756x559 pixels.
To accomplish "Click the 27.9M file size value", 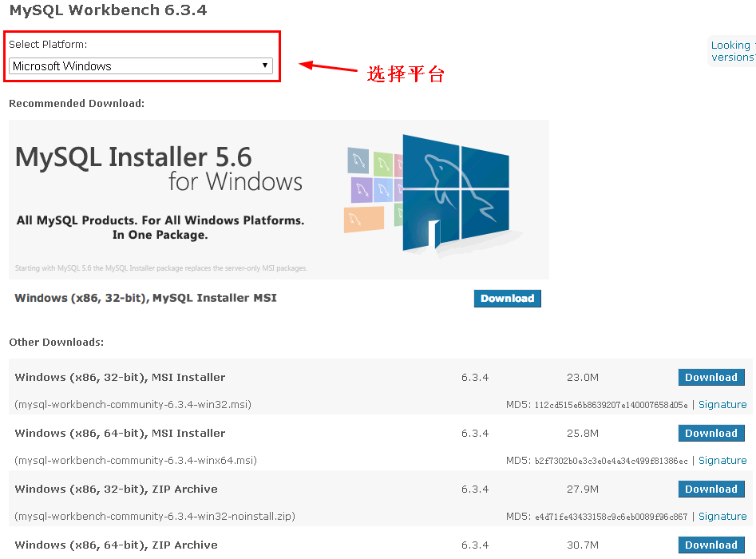I will coord(583,489).
